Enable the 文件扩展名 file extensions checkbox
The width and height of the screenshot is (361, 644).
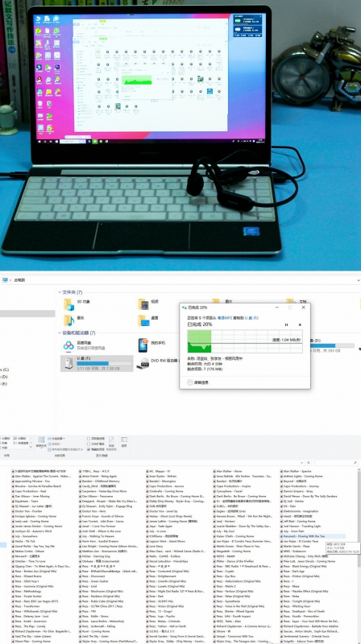click(89, 444)
